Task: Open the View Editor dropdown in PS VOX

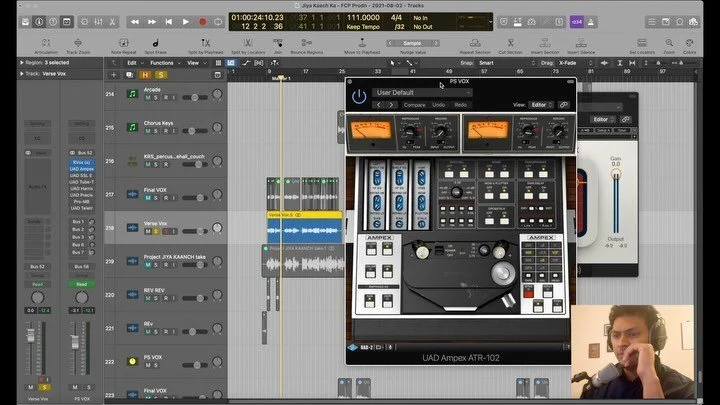Action: 541,105
